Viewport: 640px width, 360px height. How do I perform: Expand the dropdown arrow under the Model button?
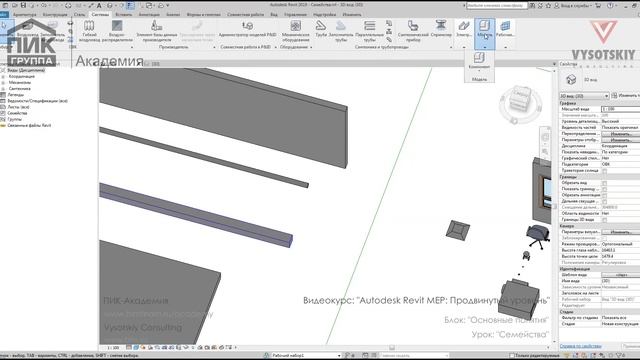point(484,47)
